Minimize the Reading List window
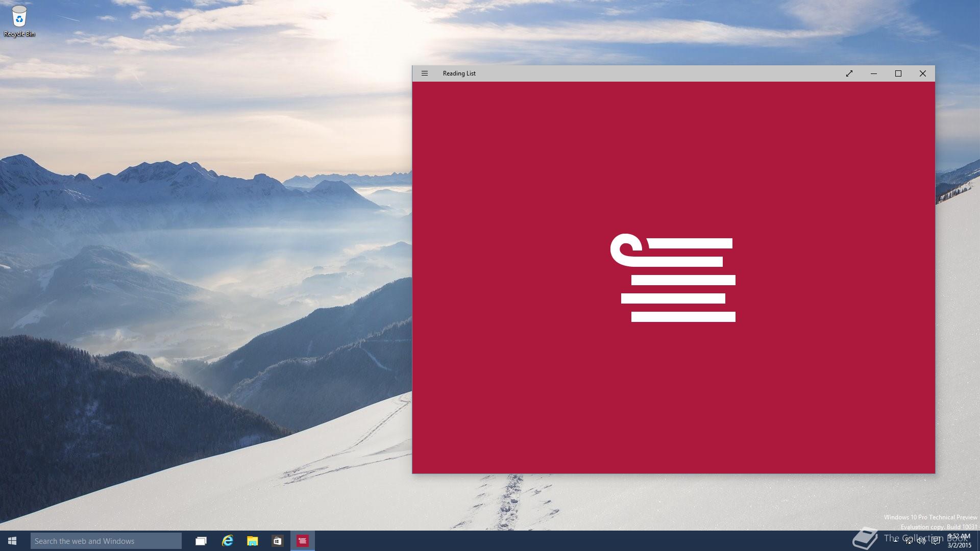Image resolution: width=980 pixels, height=551 pixels. coord(874,73)
